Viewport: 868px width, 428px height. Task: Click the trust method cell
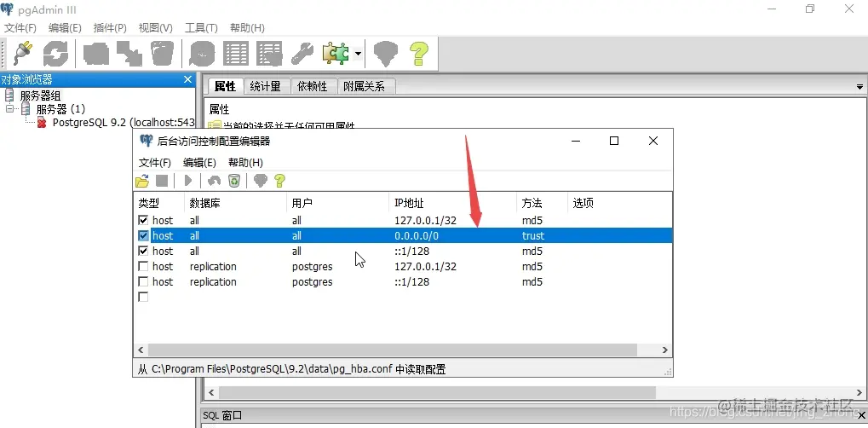[x=533, y=235]
